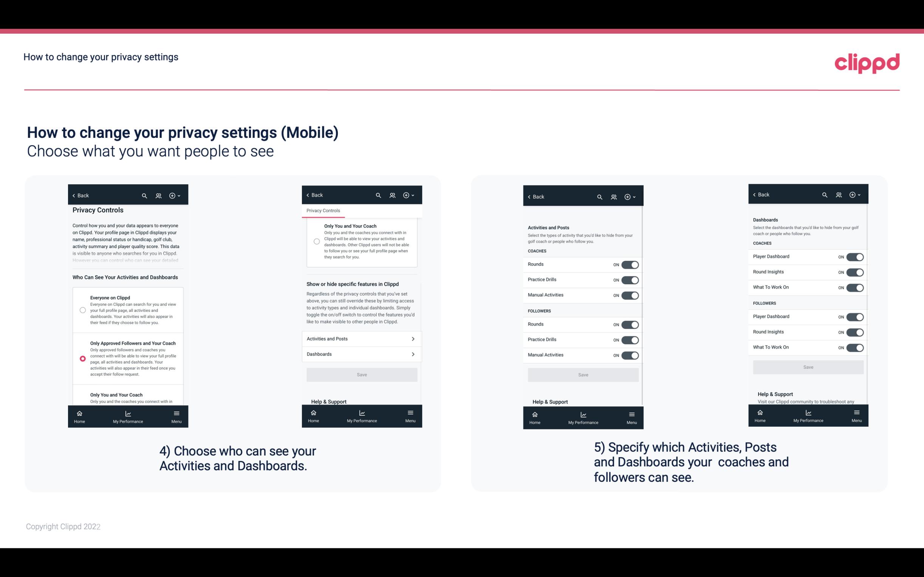This screenshot has height=577, width=924.
Task: Toggle Player Dashboard for Followers
Action: 855,316
